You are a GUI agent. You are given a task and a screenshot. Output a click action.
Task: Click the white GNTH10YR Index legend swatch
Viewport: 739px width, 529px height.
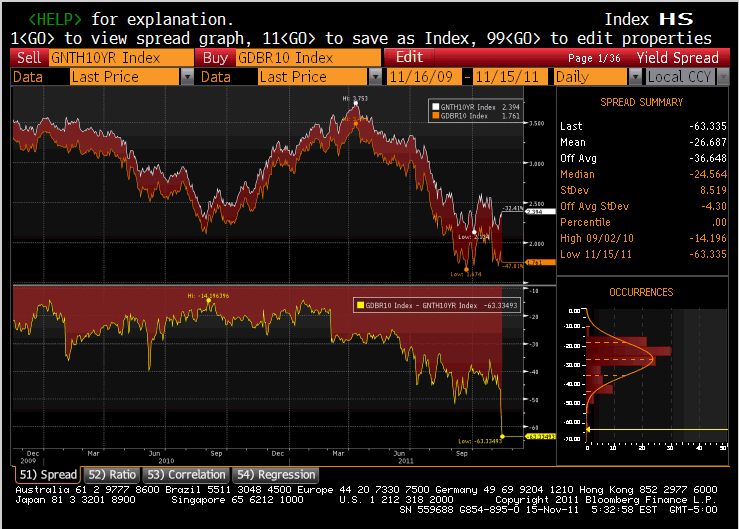tap(435, 106)
